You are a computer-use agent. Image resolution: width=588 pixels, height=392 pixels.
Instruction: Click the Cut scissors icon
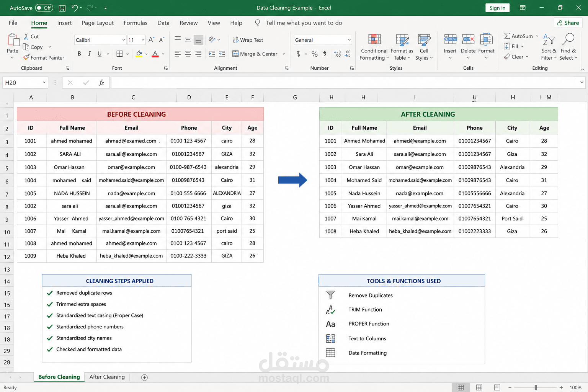point(26,36)
